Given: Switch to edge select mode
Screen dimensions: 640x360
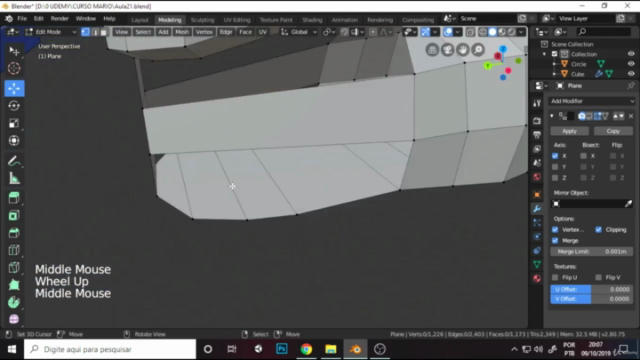Looking at the screenshot, I should coord(95,32).
